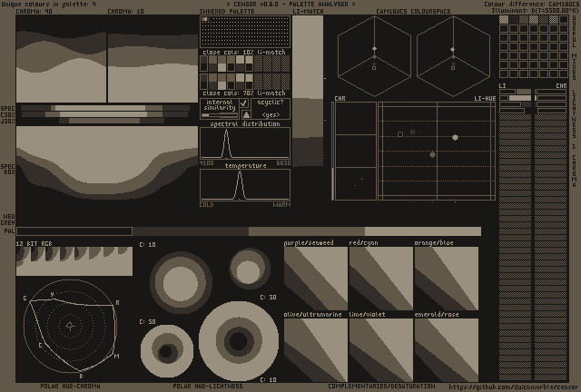Click the '6650' spectral axis value
Viewport: 581px width, 392px height.
coord(283,163)
